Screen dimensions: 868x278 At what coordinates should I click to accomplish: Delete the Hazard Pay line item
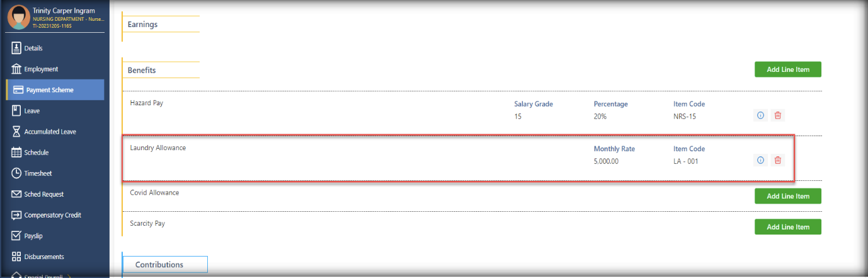coord(778,116)
